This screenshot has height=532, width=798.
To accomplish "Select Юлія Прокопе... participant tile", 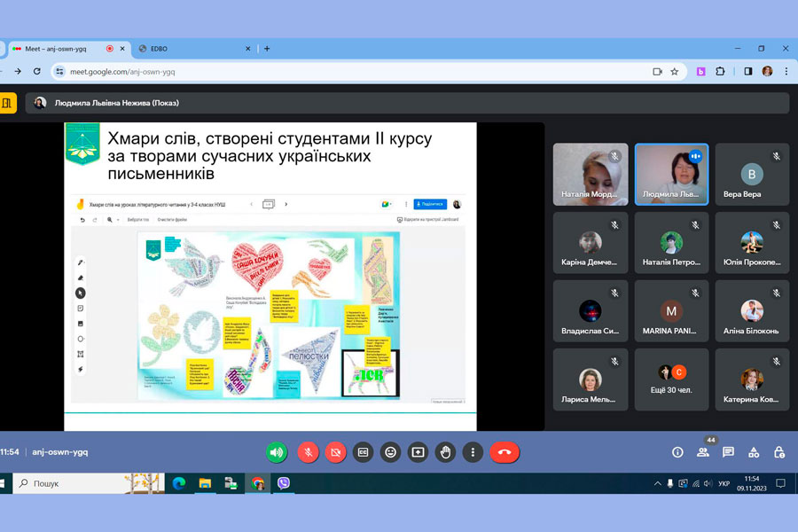I will 752,243.
